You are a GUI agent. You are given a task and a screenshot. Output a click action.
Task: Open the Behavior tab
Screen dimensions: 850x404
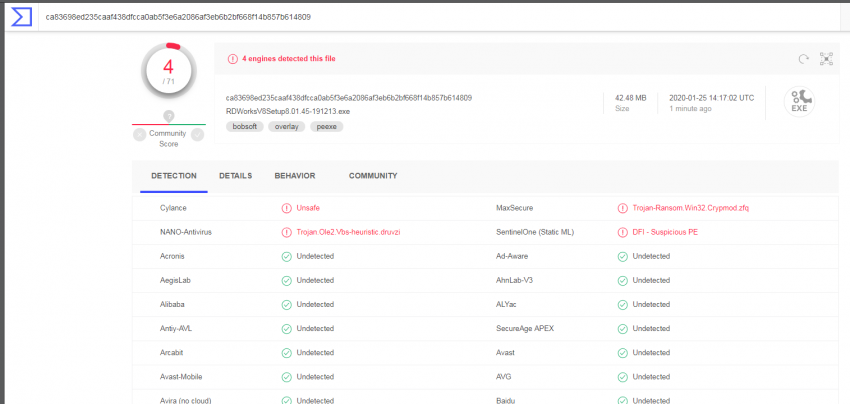295,176
